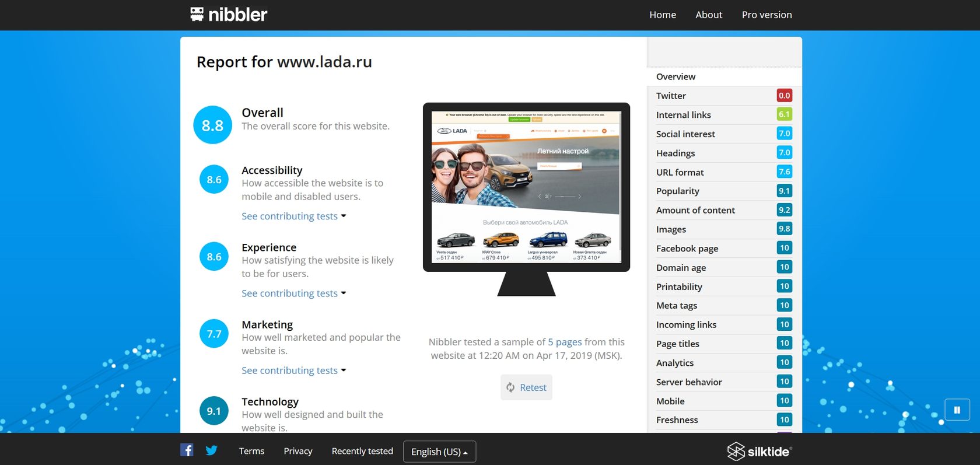The width and height of the screenshot is (980, 465).
Task: Open the Amount of content report item
Action: (724, 210)
